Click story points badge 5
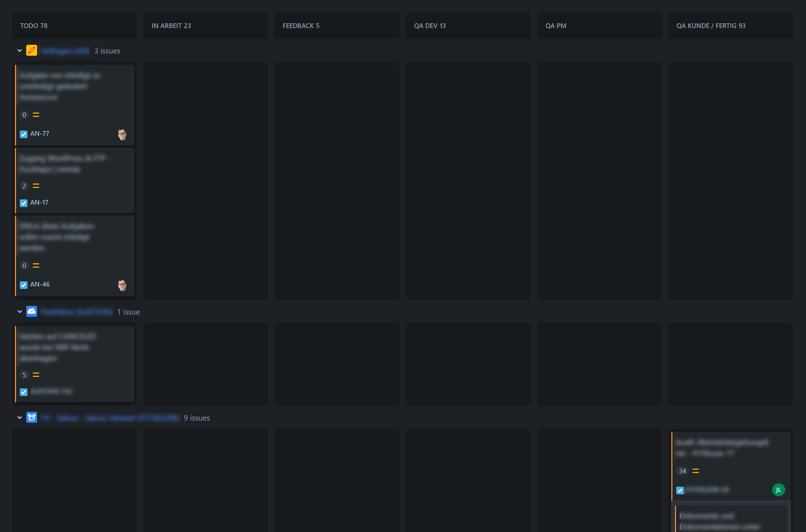 (24, 375)
